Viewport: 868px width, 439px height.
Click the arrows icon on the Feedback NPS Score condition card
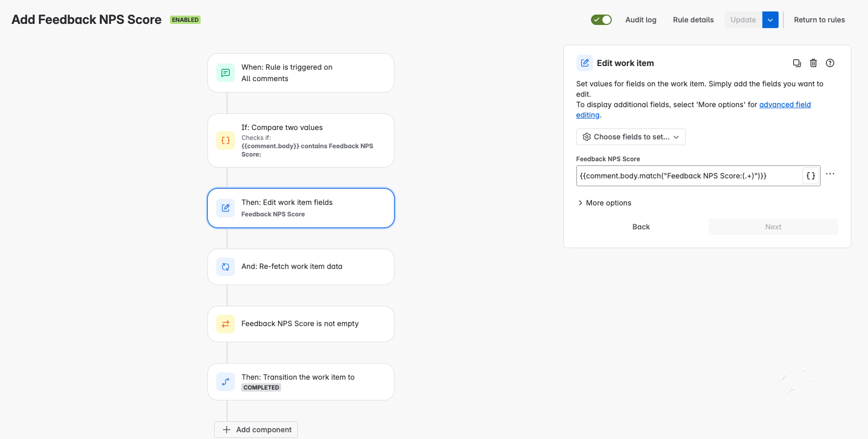[x=226, y=324]
